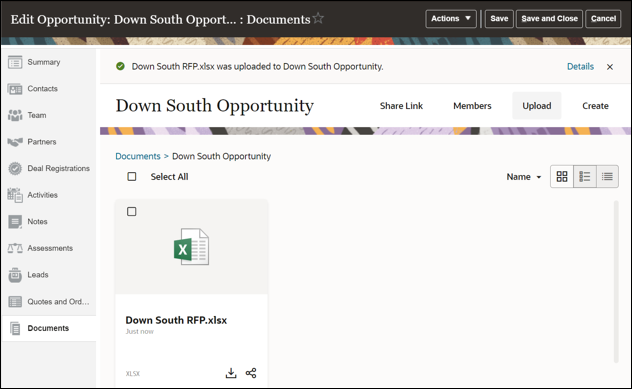Click the Deal Registrations icon
The height and width of the screenshot is (389, 632).
tap(15, 168)
